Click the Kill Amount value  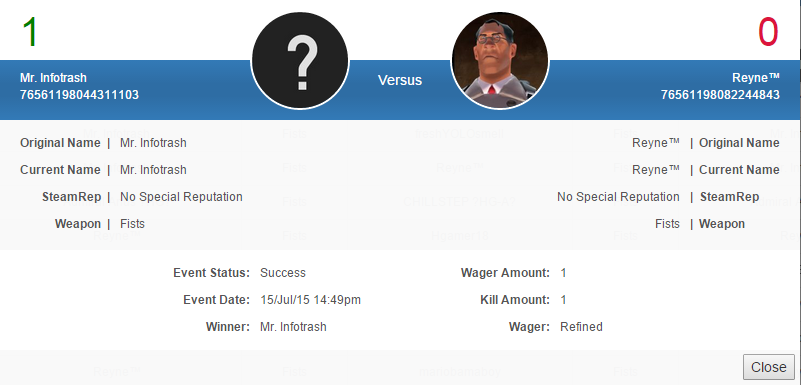click(563, 300)
